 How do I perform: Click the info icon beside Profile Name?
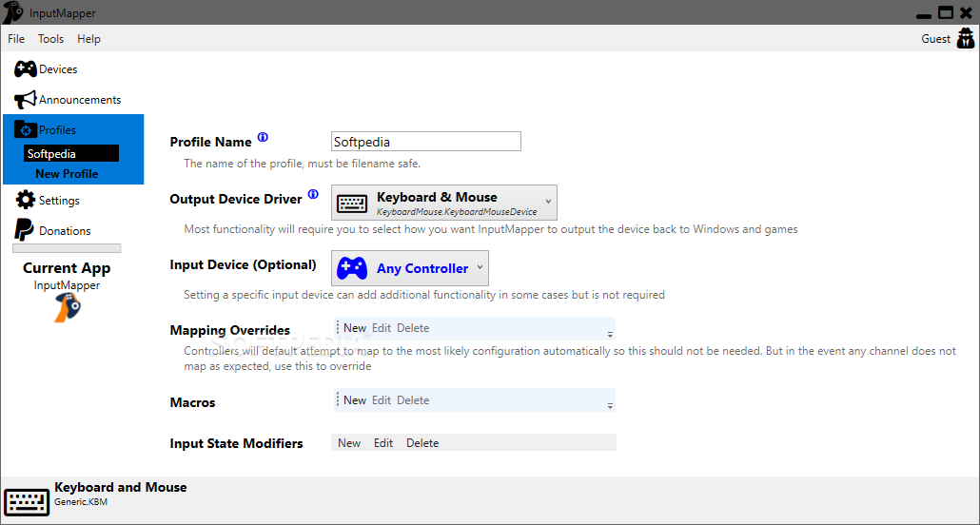tap(264, 137)
